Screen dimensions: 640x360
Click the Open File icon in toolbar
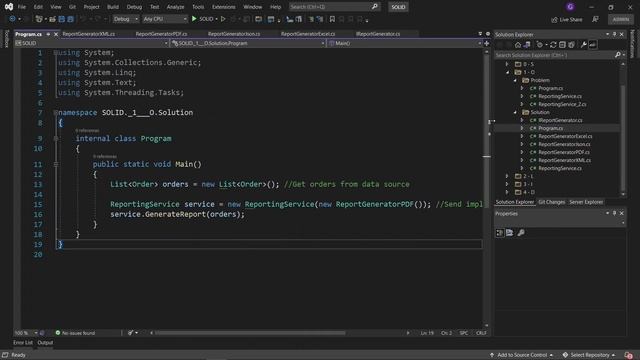coord(53,19)
